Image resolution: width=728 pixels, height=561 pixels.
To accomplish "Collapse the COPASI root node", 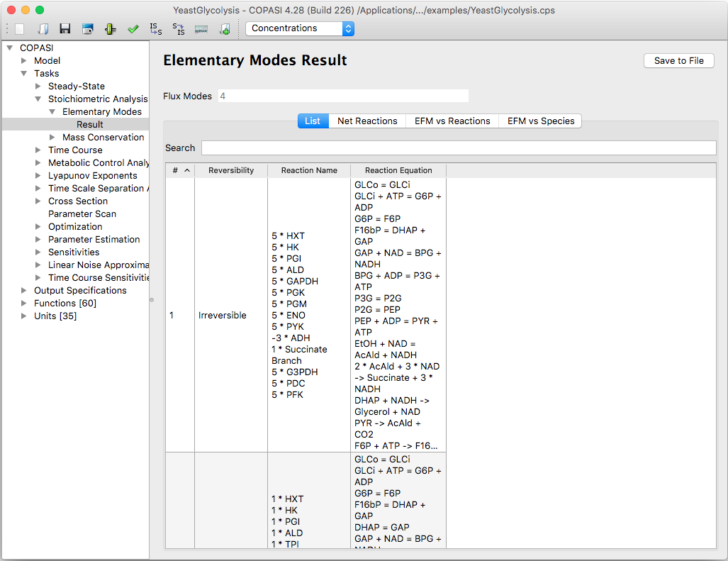I will click(x=9, y=48).
